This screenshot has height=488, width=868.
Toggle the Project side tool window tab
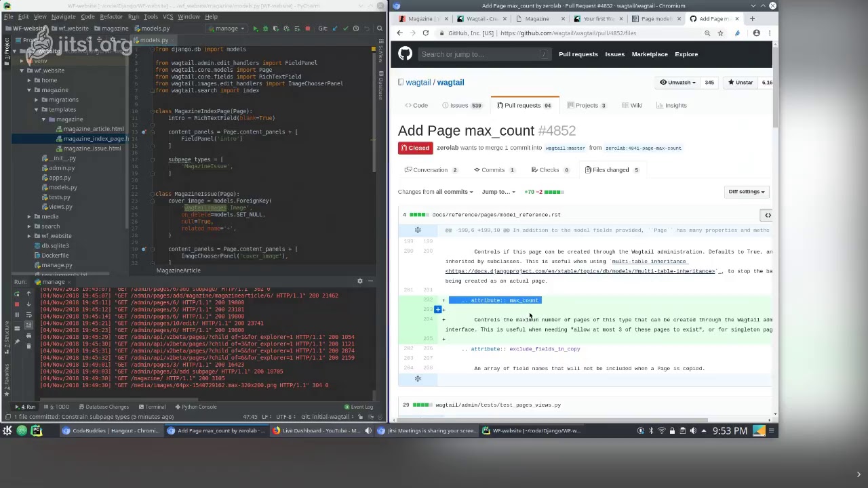[x=6, y=47]
